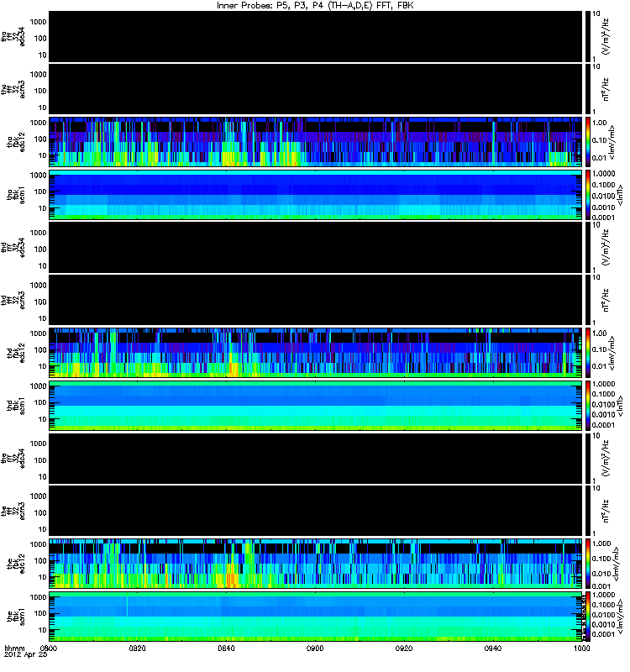Click the '100' tick on thd fbk edc12 axis

point(40,350)
